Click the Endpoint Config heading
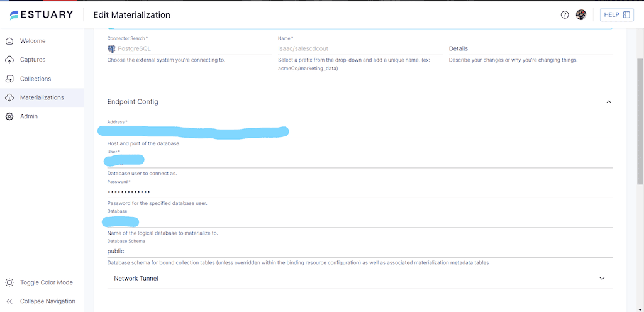The width and height of the screenshot is (644, 312). (x=133, y=102)
